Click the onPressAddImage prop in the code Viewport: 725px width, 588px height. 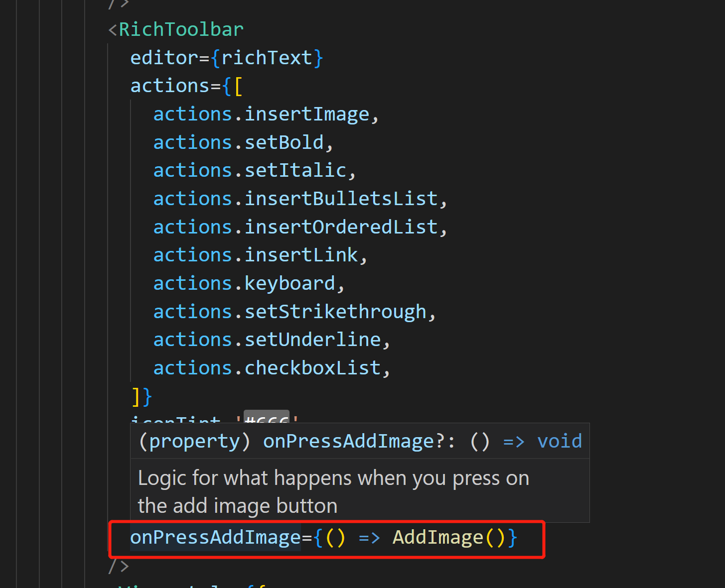(215, 538)
